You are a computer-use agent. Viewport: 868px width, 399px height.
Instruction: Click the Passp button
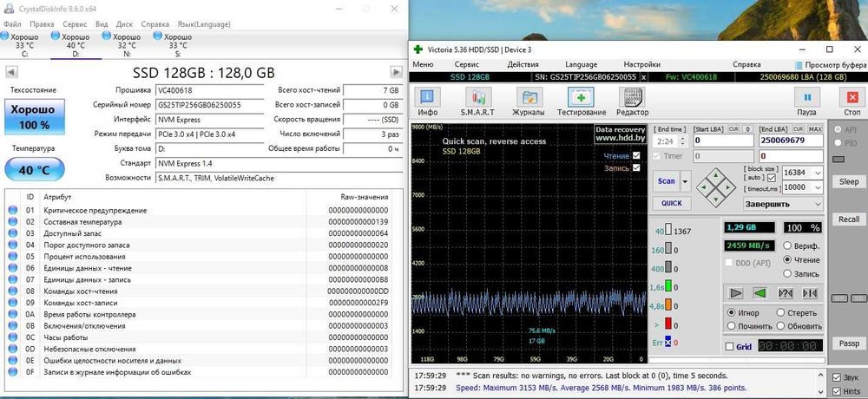849,343
